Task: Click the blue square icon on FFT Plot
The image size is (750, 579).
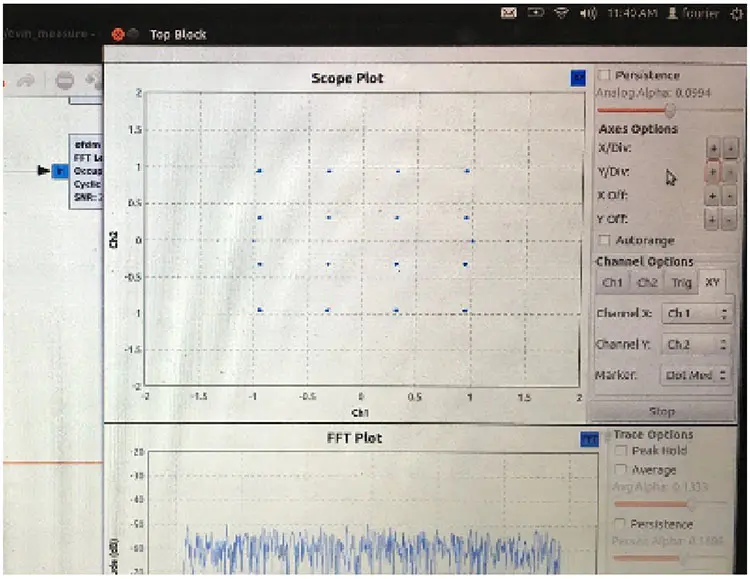Action: coord(589,439)
